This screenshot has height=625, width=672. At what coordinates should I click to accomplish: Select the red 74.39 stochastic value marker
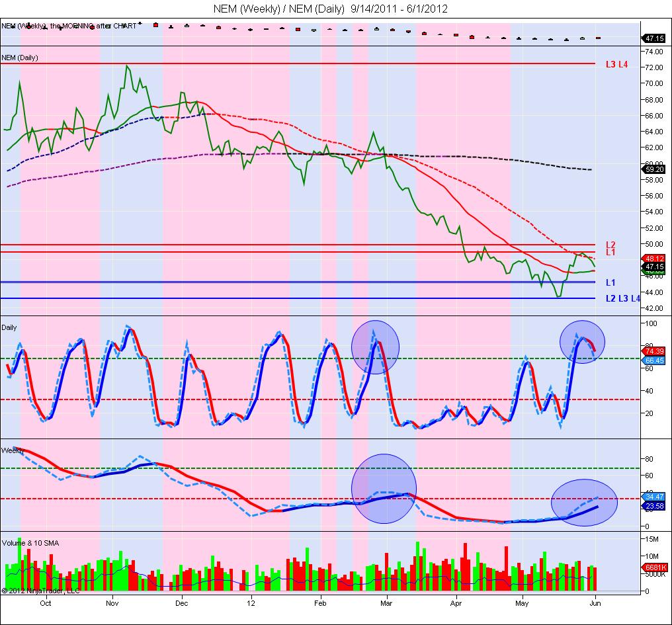click(x=654, y=351)
